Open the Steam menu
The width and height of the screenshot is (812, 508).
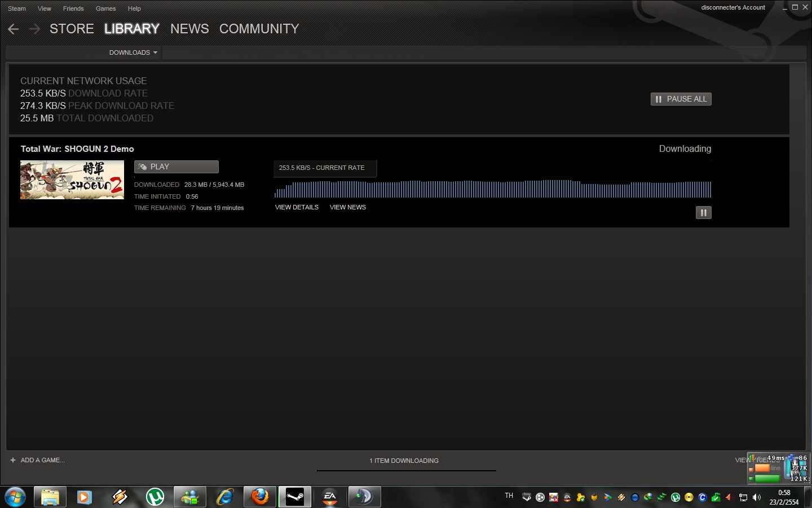click(x=17, y=8)
